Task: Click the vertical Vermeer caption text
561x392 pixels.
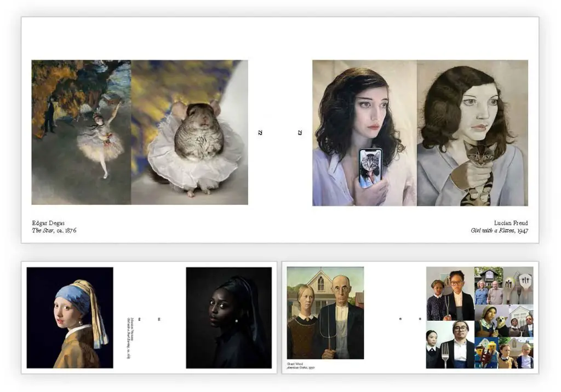Action: [x=130, y=338]
